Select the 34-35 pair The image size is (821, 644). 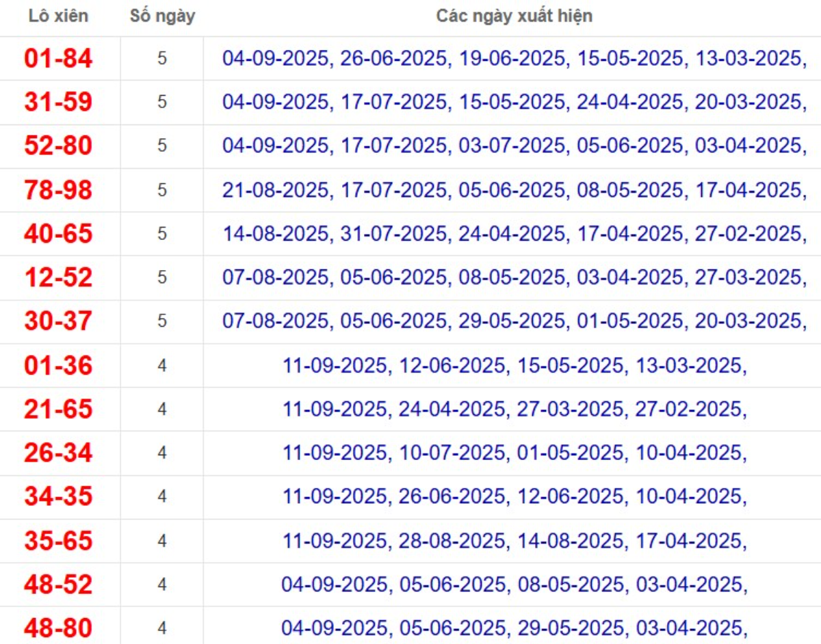coord(58,497)
